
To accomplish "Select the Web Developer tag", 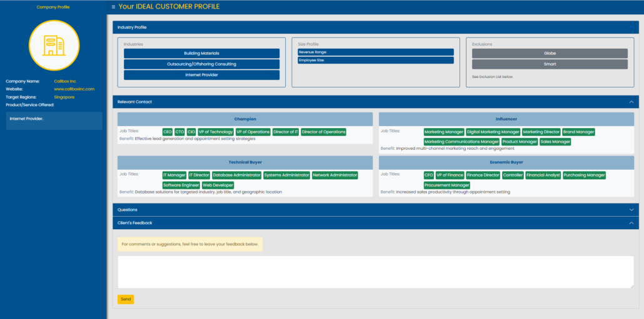I will click(x=218, y=185).
